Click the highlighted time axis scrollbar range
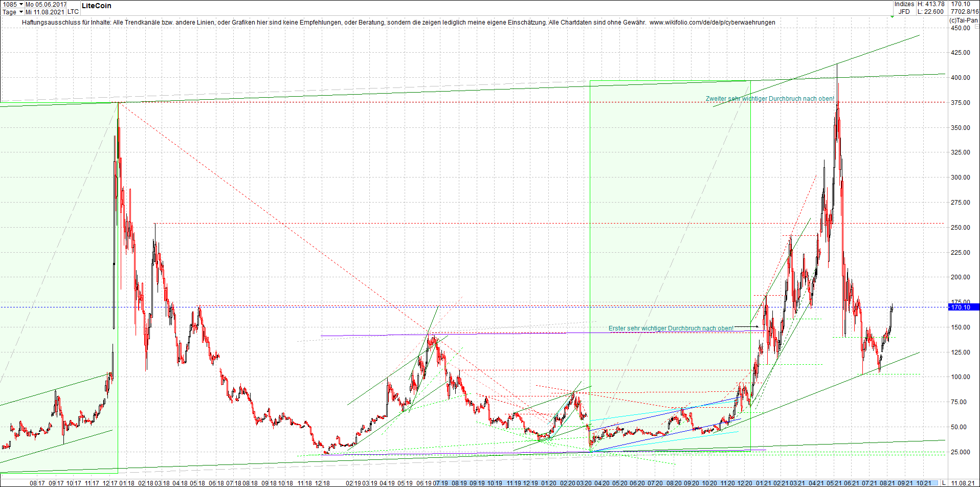 click(x=687, y=483)
